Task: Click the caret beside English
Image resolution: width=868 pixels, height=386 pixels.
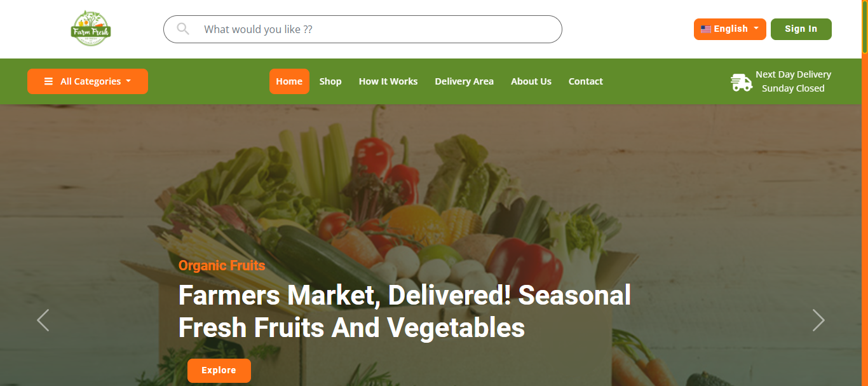Action: pyautogui.click(x=756, y=28)
